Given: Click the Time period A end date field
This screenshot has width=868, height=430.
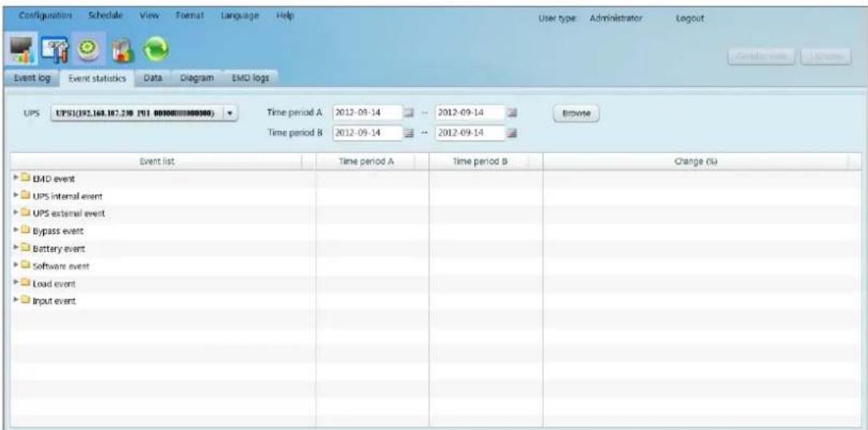Looking at the screenshot, I should (x=470, y=113).
